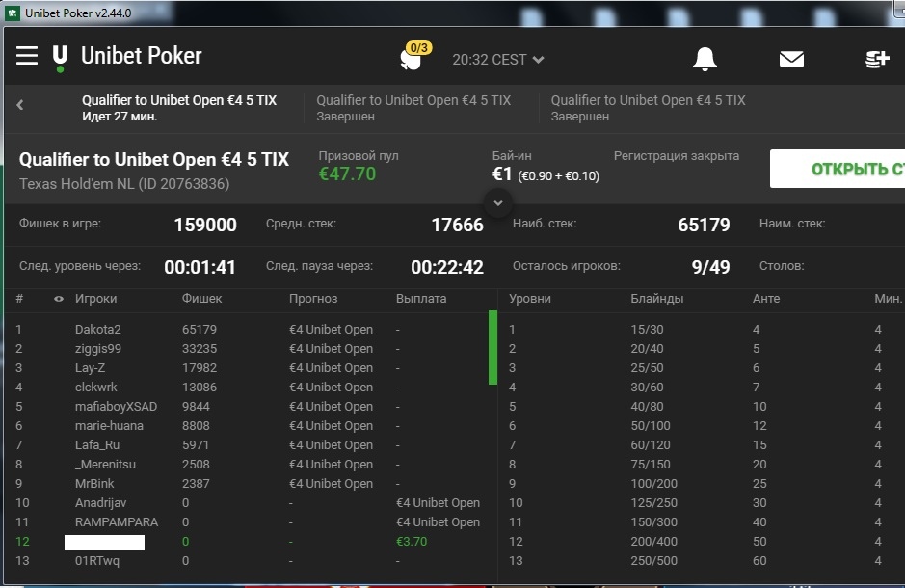Click the prize pool amount €47.70
The height and width of the screenshot is (588, 905).
348,174
